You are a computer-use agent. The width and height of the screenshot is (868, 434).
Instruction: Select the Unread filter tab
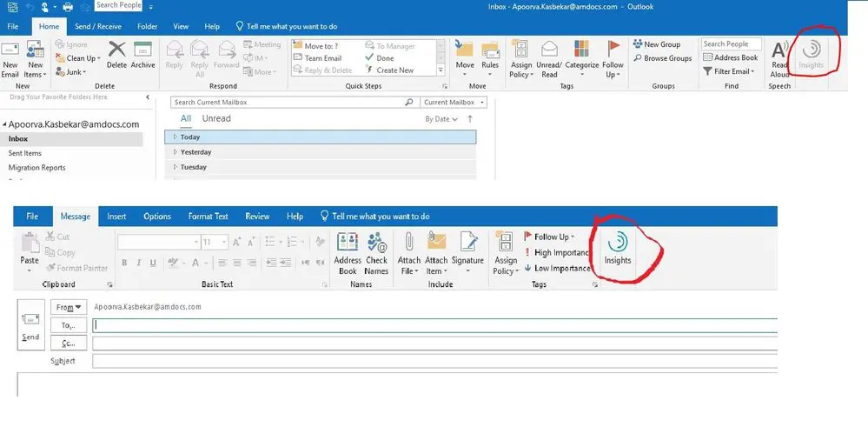(215, 118)
